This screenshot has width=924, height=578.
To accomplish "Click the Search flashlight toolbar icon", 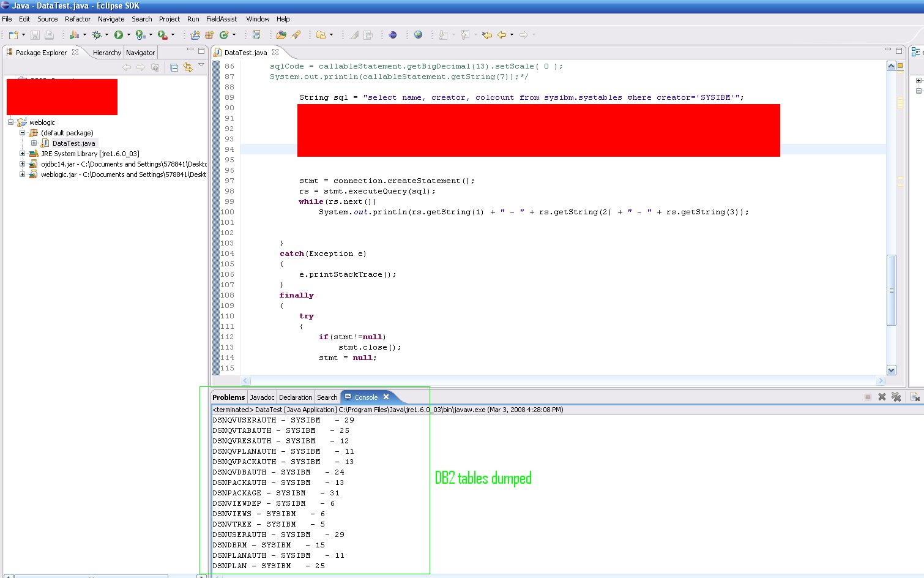I will tap(296, 35).
